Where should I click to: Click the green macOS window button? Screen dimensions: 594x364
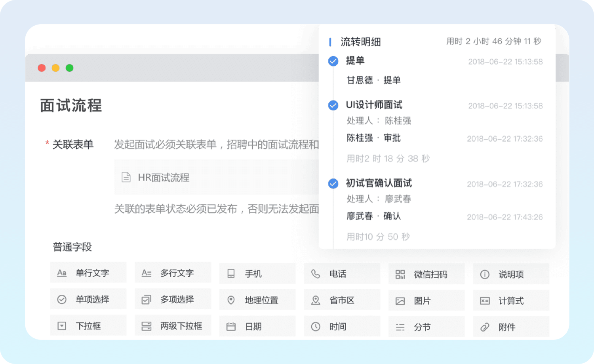(x=70, y=68)
